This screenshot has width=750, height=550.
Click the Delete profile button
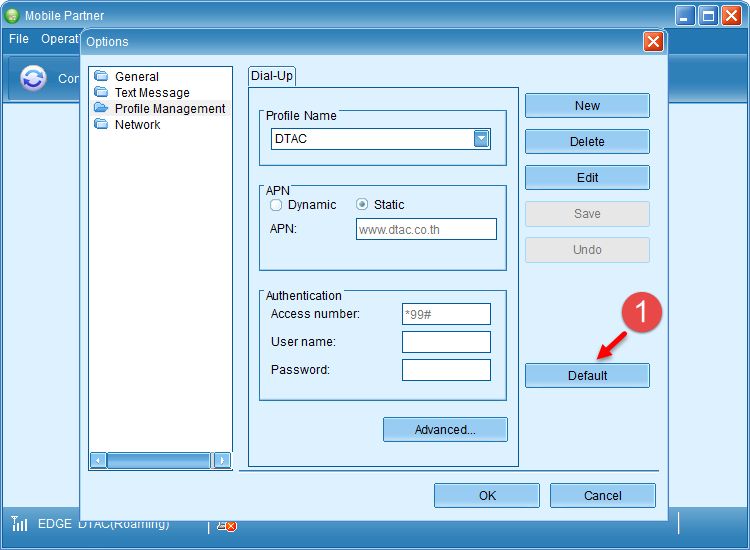click(x=587, y=142)
